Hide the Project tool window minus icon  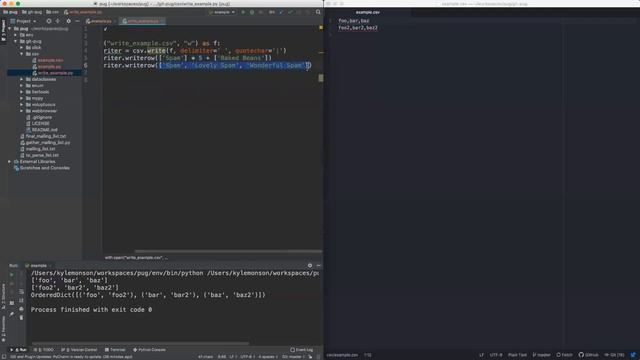77,21
